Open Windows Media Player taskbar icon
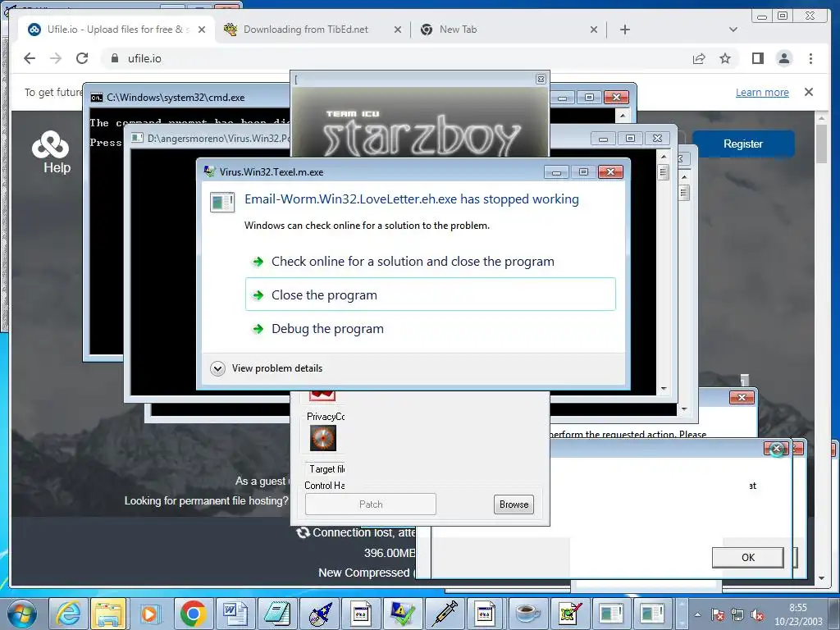840x630 pixels. point(151,614)
